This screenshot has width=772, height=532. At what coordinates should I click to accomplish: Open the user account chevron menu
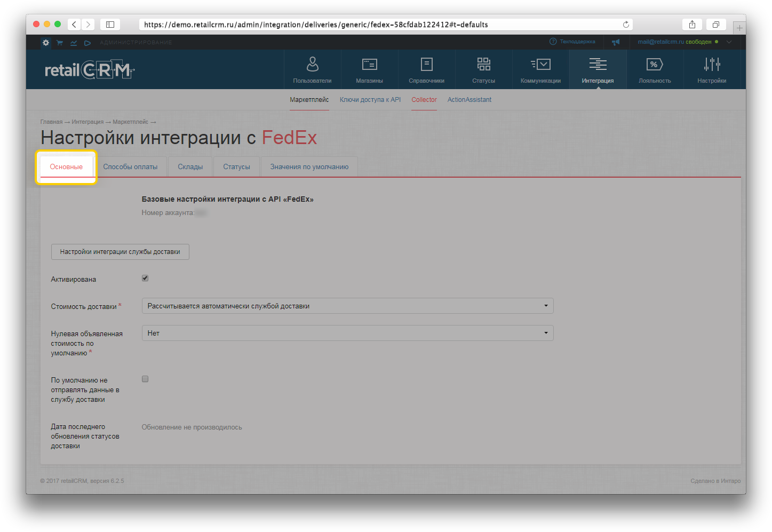729,41
